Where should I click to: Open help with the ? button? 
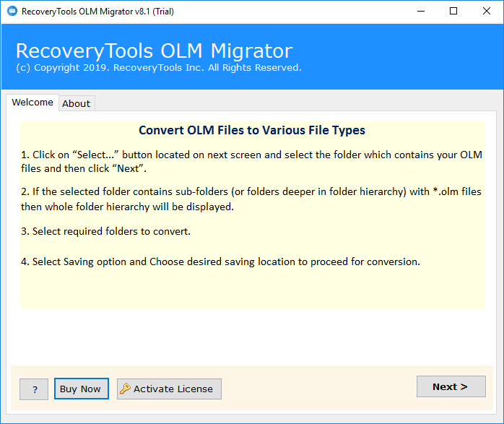[34, 389]
